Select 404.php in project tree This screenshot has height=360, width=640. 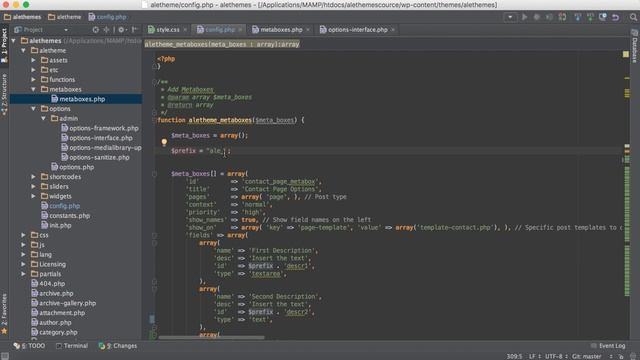52,284
